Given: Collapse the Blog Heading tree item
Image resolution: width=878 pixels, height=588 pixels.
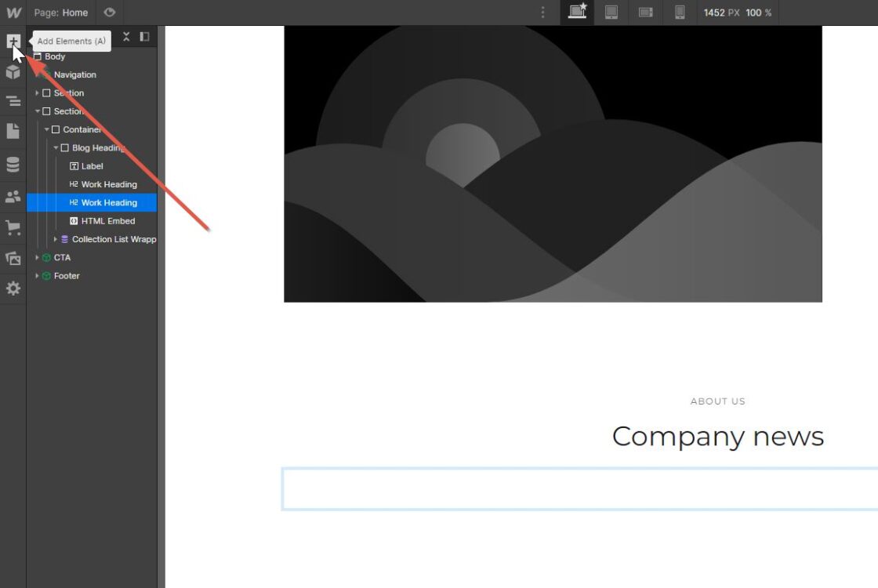Looking at the screenshot, I should (55, 147).
